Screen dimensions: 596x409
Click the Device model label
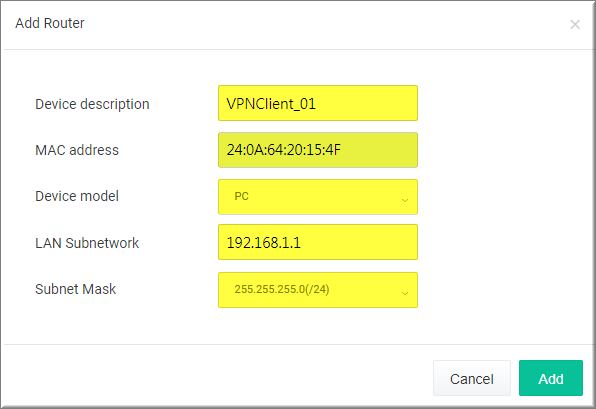[77, 196]
